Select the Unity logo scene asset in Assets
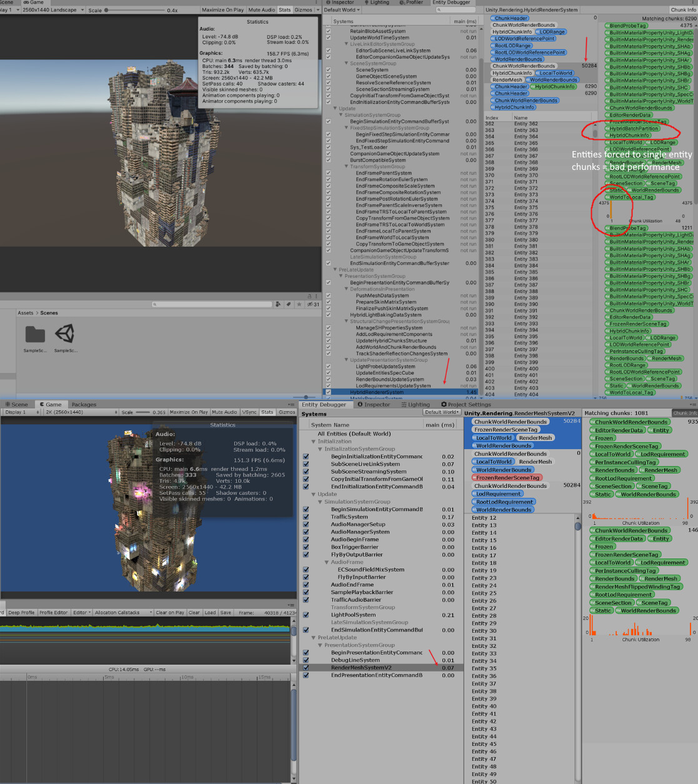This screenshot has width=698, height=784. coord(65,334)
